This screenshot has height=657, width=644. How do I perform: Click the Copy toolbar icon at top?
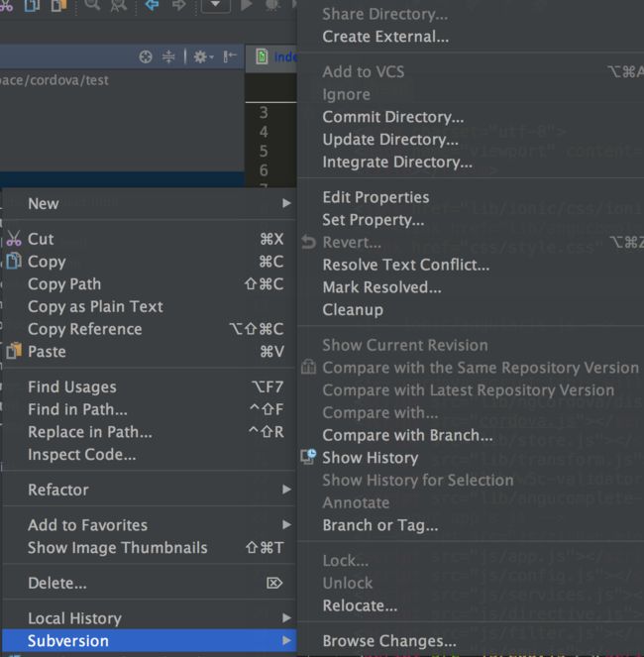coord(32,5)
